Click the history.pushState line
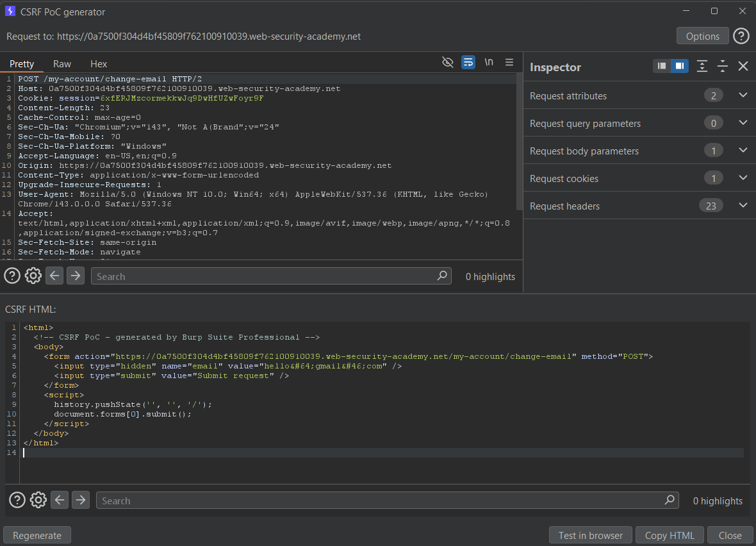Screen dimensions: 756x546 (133, 404)
